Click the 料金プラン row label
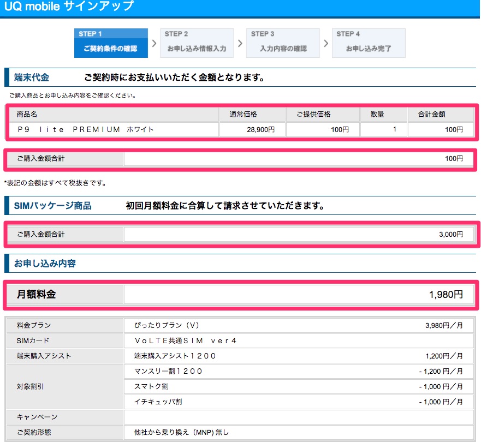 [x=34, y=325]
